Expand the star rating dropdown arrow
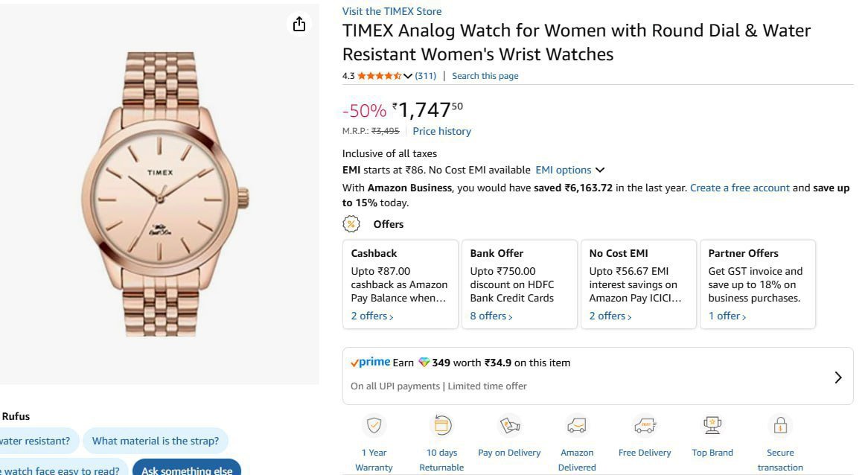Screen dimensions: 868x475 coord(408,76)
